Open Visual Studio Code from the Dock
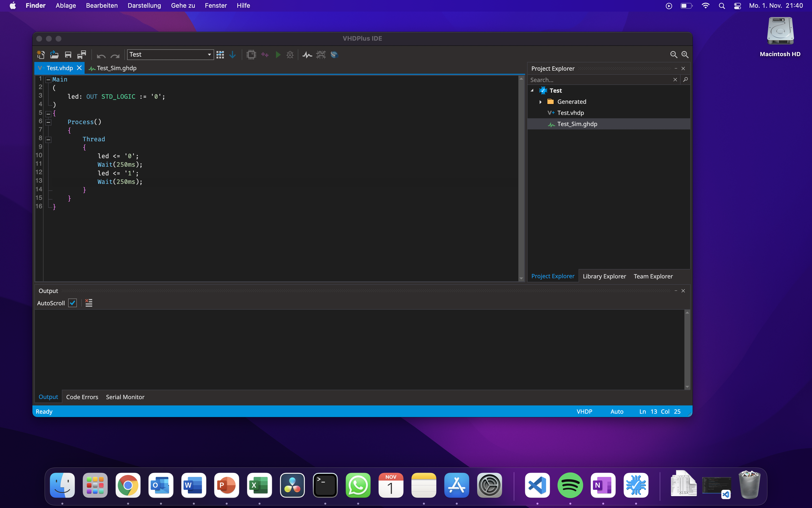 pyautogui.click(x=537, y=485)
